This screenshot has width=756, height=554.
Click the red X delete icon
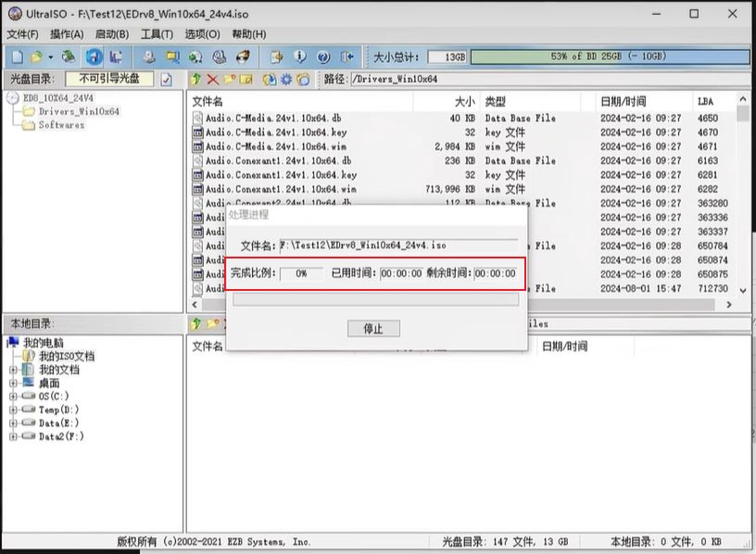(x=213, y=80)
